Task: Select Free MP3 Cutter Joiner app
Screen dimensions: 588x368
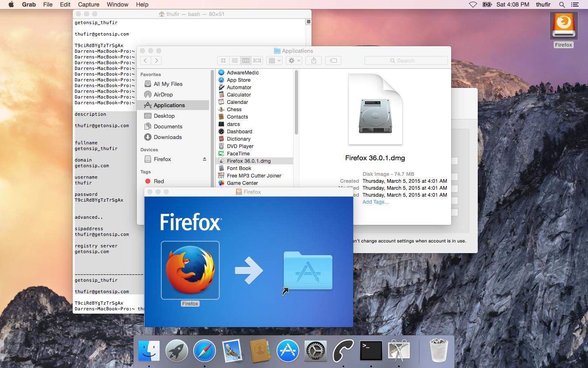Action: click(254, 175)
